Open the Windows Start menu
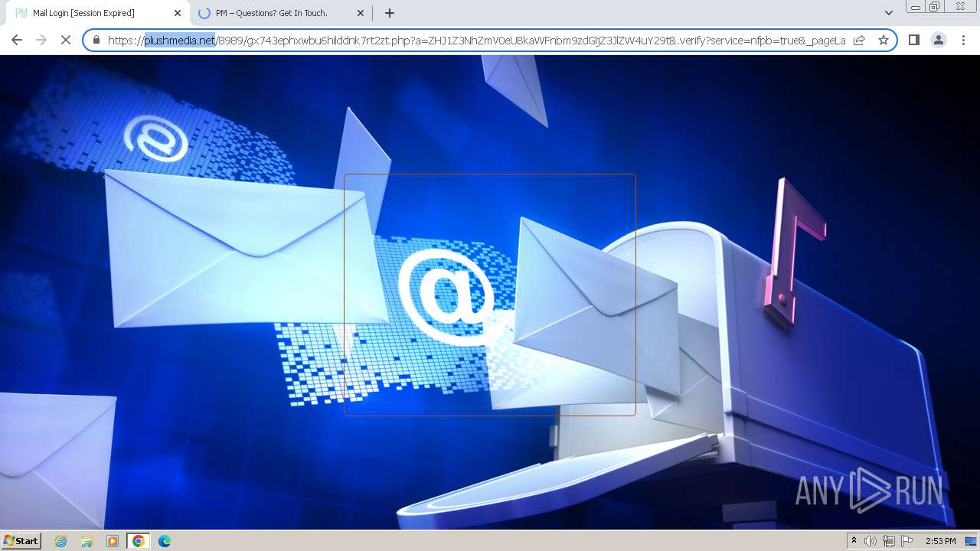The height and width of the screenshot is (551, 980). (21, 541)
